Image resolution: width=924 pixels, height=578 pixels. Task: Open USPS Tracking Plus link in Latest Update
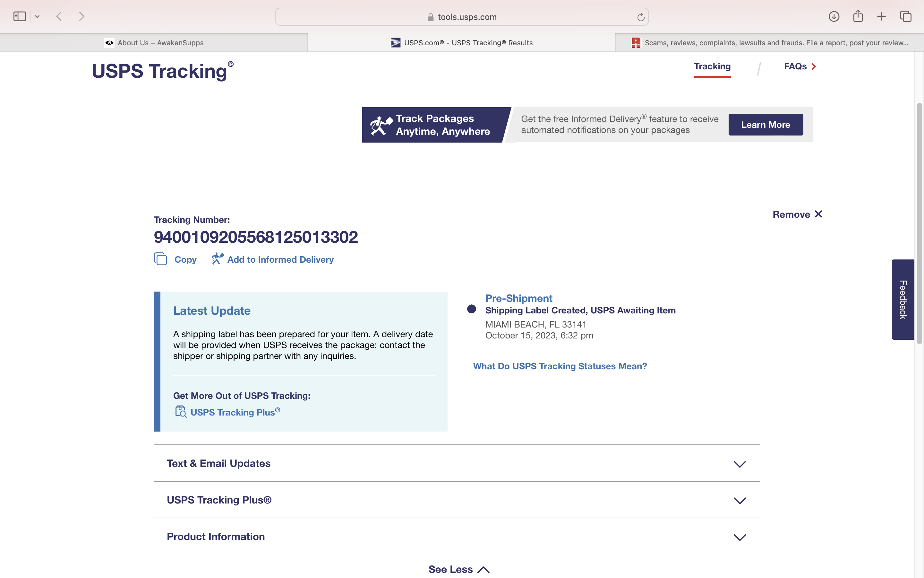(x=235, y=412)
